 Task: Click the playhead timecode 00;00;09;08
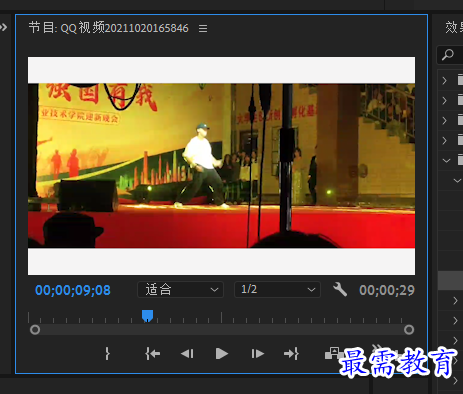coord(73,290)
